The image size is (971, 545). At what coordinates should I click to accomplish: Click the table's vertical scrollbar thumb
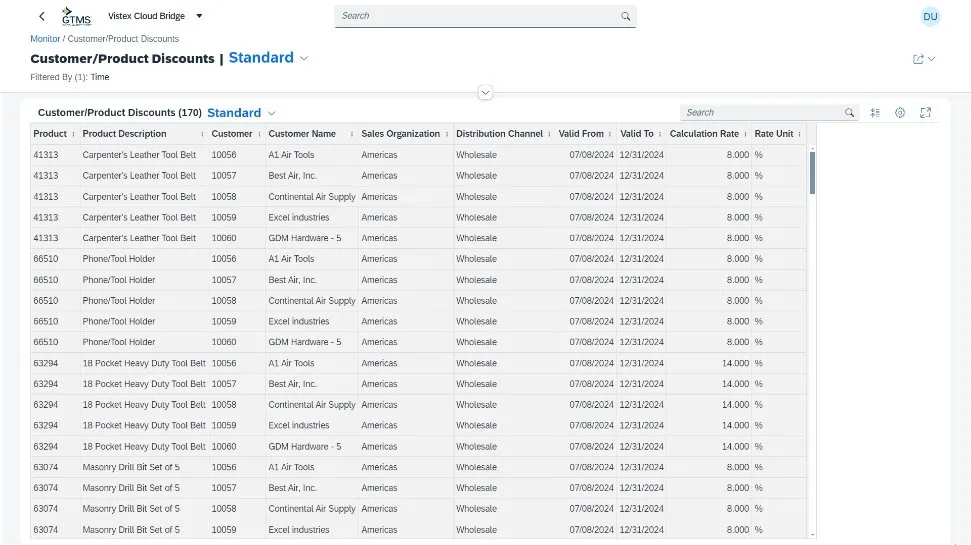point(812,172)
